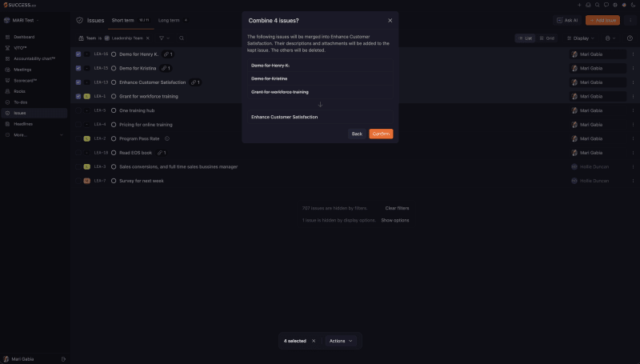
Task: Click the Add Issue button
Action: pyautogui.click(x=602, y=21)
